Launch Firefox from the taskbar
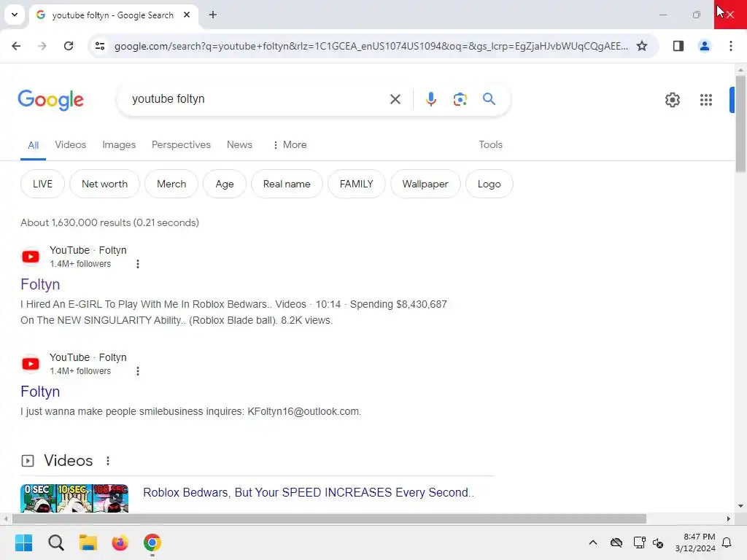 [x=120, y=542]
